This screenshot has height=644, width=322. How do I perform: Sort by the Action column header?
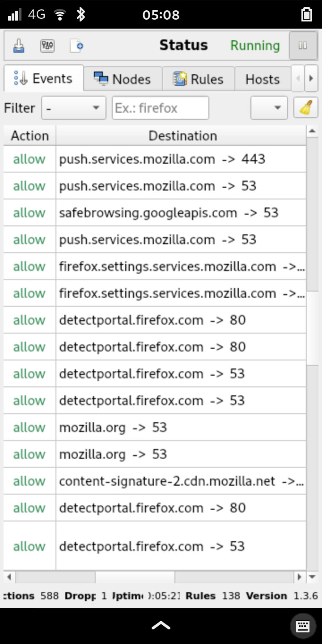pos(30,136)
